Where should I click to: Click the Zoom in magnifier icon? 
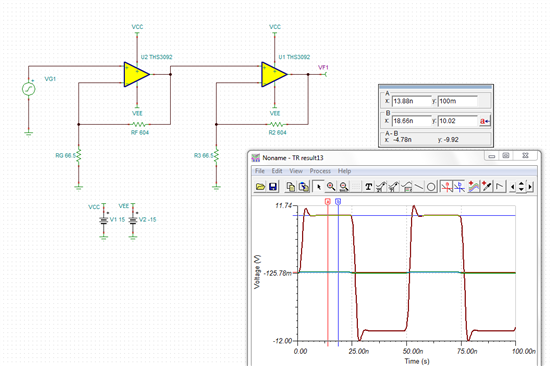(x=331, y=187)
